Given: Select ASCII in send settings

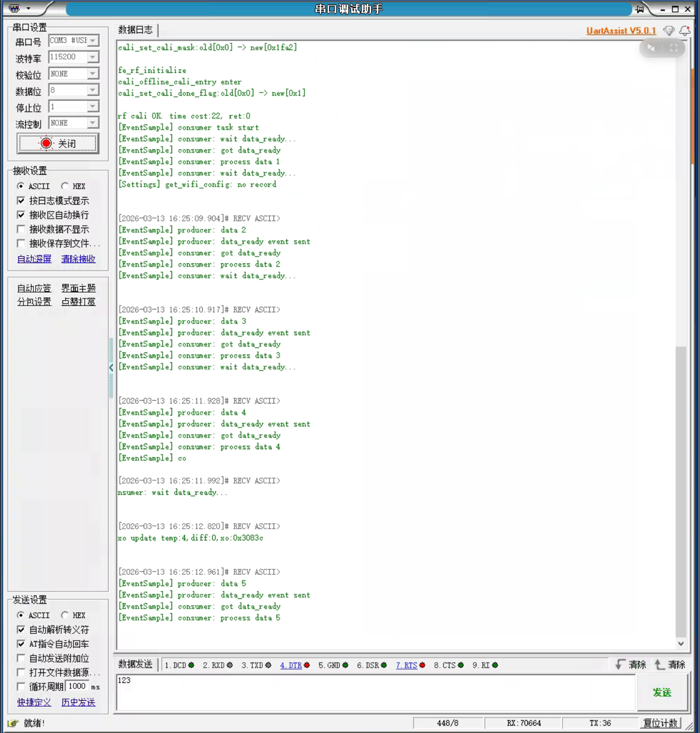Looking at the screenshot, I should [x=21, y=615].
